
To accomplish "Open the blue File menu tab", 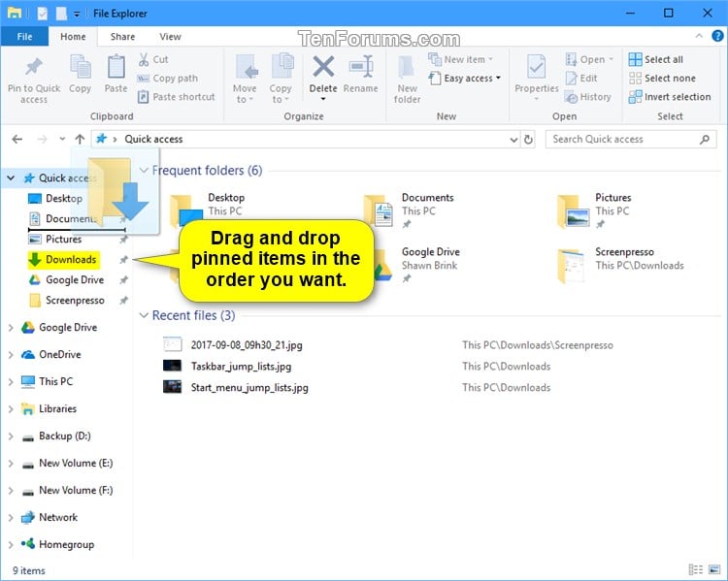I will click(24, 37).
